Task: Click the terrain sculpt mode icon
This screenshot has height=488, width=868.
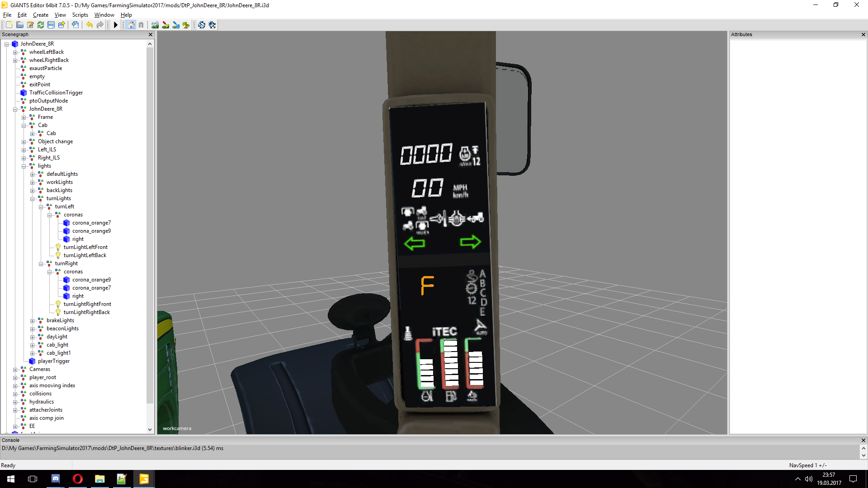Action: (155, 25)
